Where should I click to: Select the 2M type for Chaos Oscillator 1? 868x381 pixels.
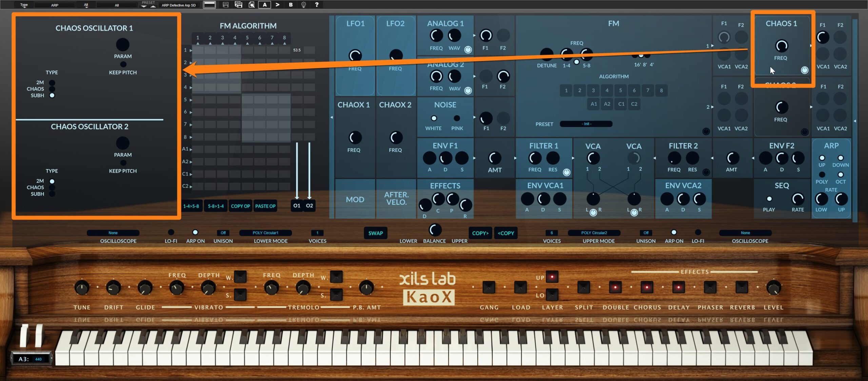coord(52,83)
